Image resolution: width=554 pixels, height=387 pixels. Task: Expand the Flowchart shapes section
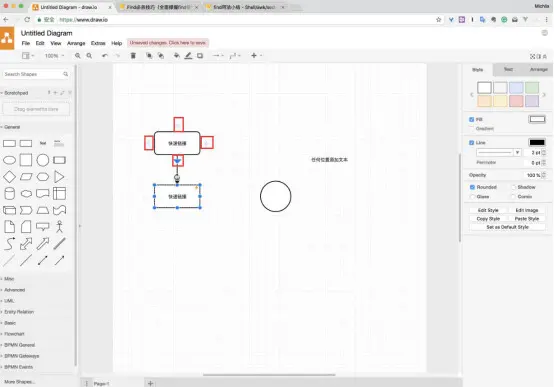pos(14,334)
